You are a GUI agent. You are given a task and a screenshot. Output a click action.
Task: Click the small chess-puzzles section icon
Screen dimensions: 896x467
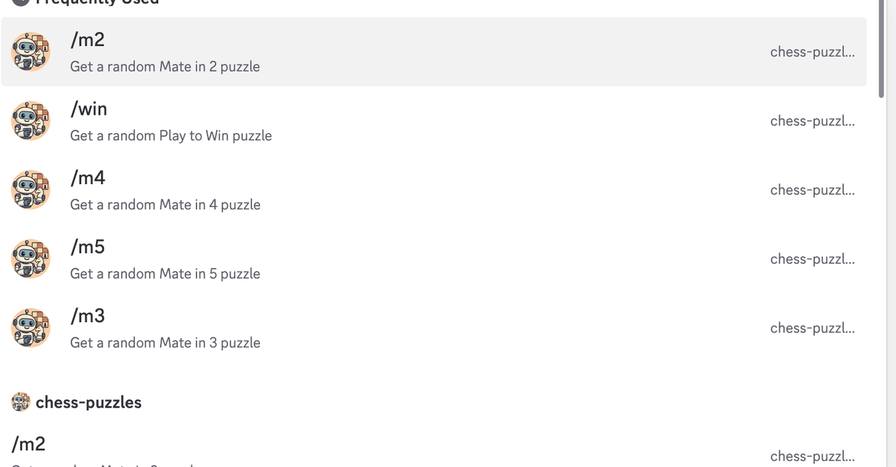[20, 402]
